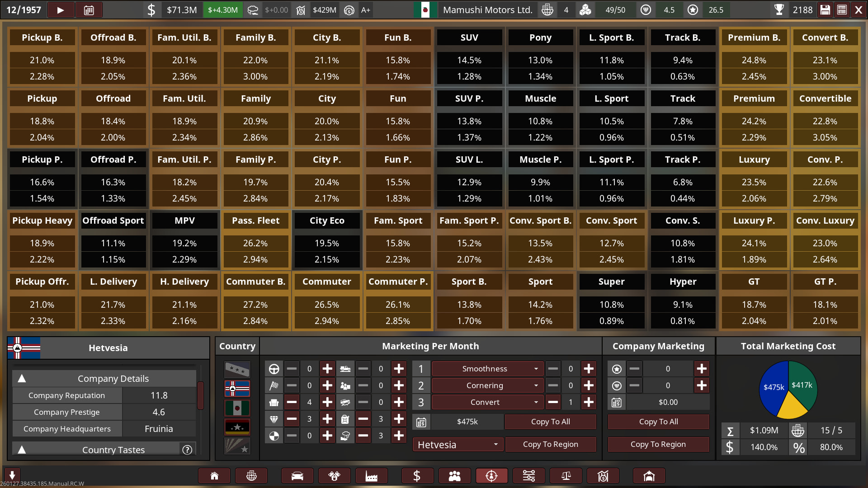Select the black-red-gold star flag country
The height and width of the screenshot is (488, 868).
pos(237,427)
